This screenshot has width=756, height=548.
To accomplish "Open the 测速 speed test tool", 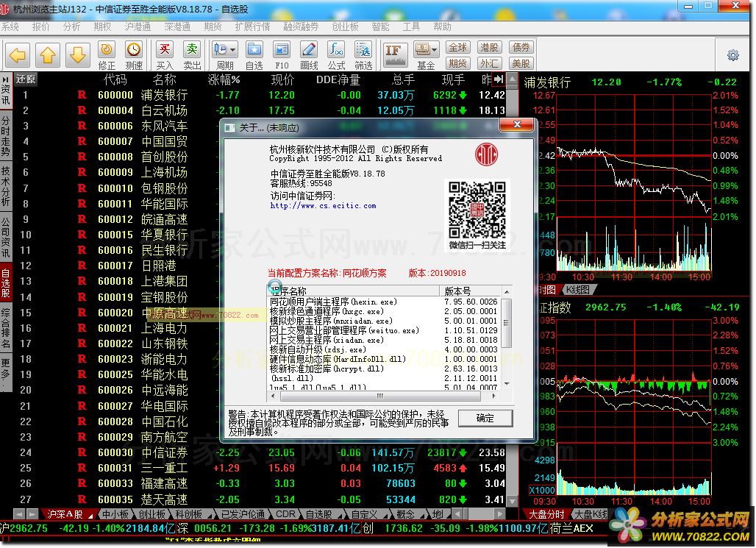I will (134, 55).
